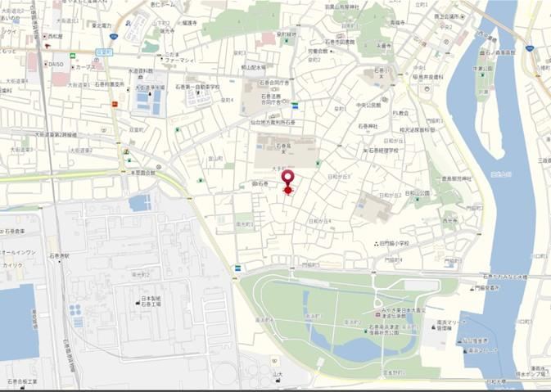The width and height of the screenshot is (551, 392).
Task: Select the factory icon at 日本製紙石巻工場
Action: coord(138,303)
